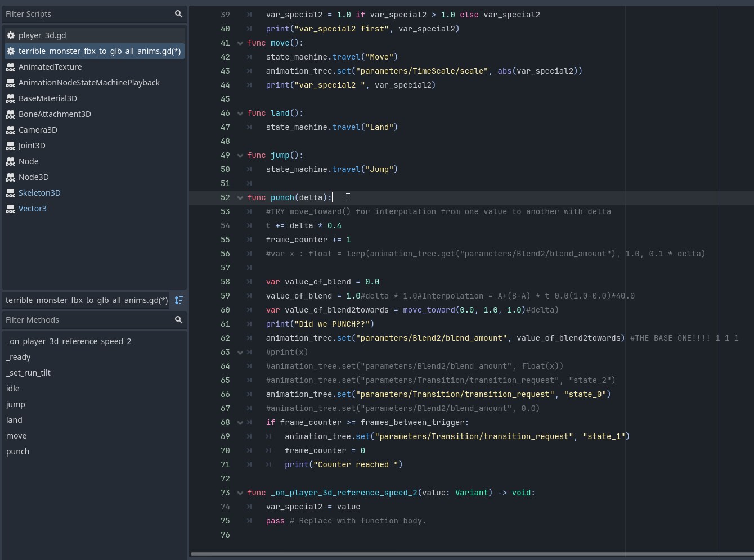The height and width of the screenshot is (560, 754).
Task: Click the gear icon beside player_3d.gd
Action: pos(11,35)
